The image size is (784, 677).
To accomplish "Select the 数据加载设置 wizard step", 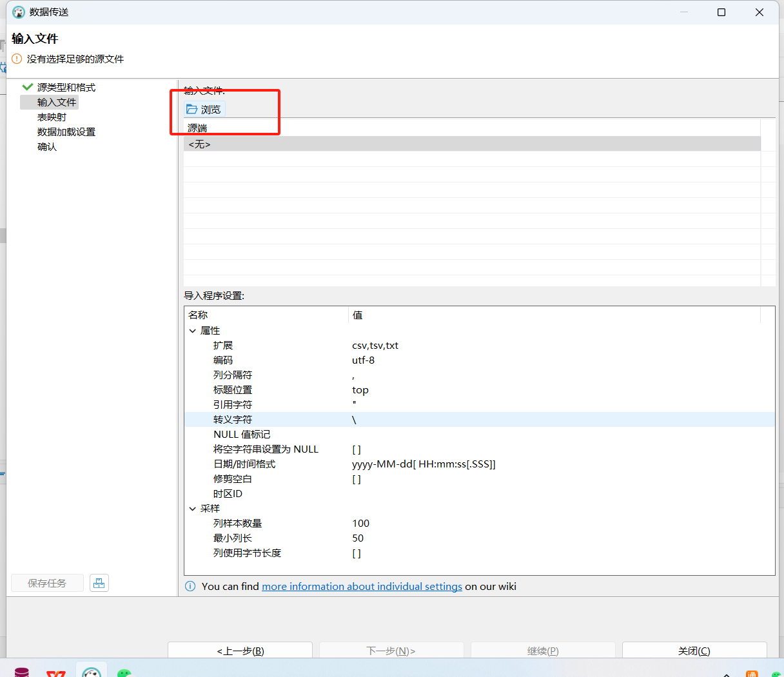I will (x=66, y=132).
